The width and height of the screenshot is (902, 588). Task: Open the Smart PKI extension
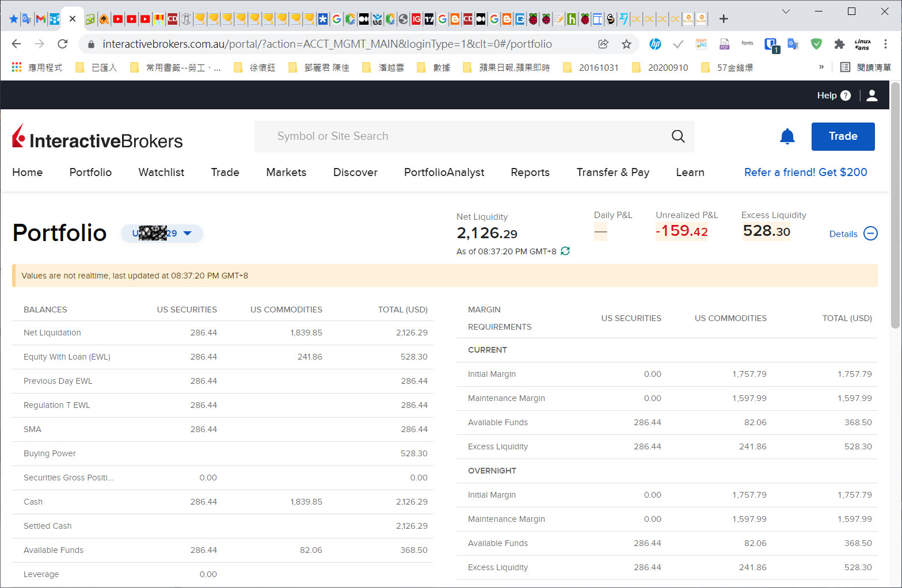point(701,44)
